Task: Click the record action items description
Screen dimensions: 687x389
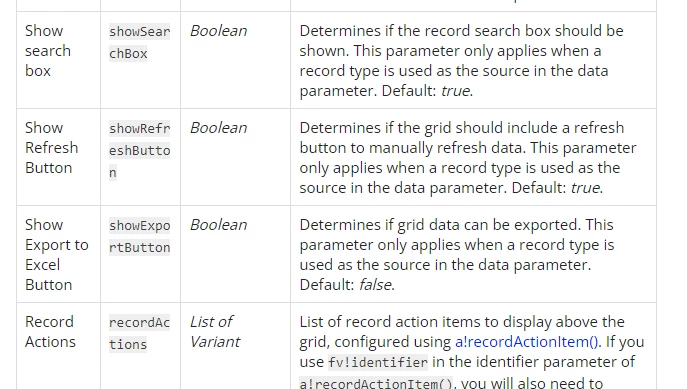Action: tap(472, 352)
